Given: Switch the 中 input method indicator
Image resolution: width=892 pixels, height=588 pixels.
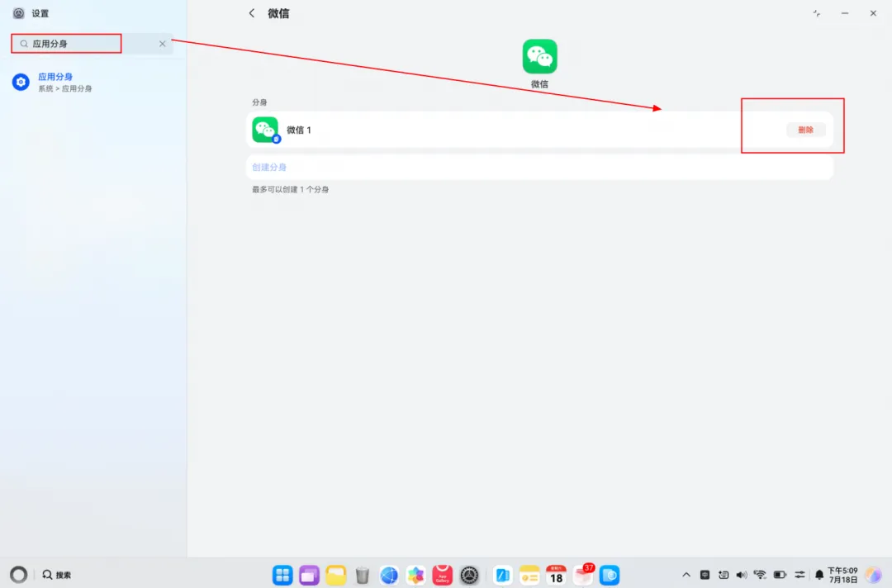Looking at the screenshot, I should 705,575.
